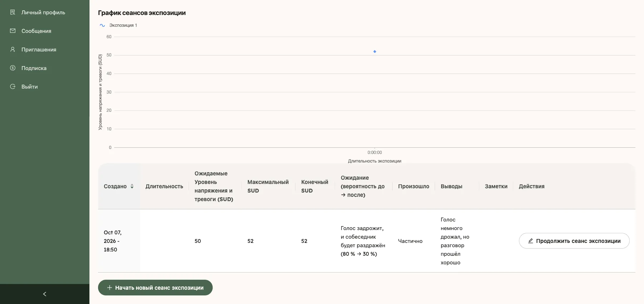
Task: Click the График сеансов экспозиции heading
Action: coord(142,13)
